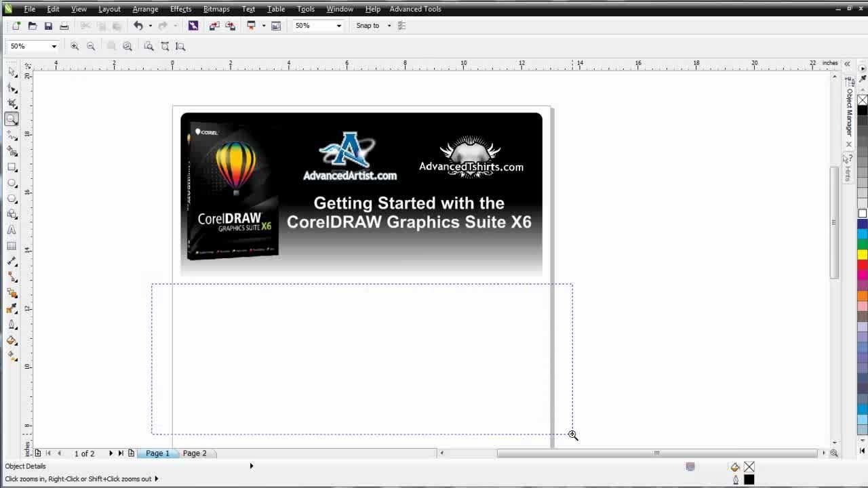
Task: Click the Save icon
Action: point(48,26)
